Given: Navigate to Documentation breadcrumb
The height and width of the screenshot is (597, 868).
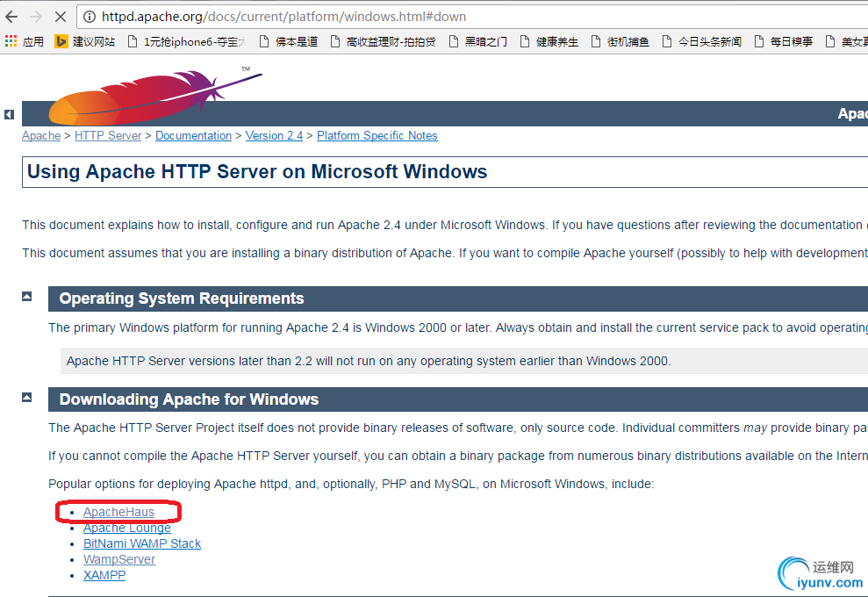Looking at the screenshot, I should (193, 136).
